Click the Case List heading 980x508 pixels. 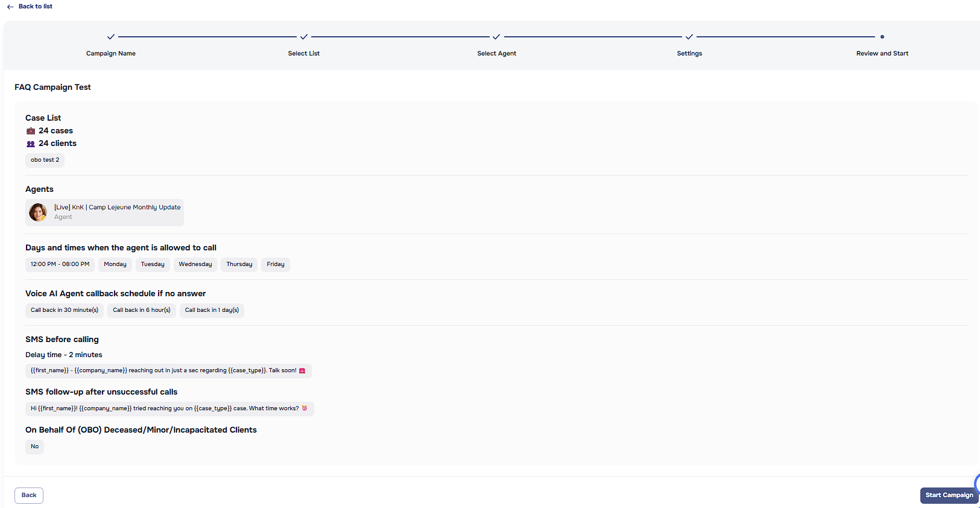[x=43, y=118]
